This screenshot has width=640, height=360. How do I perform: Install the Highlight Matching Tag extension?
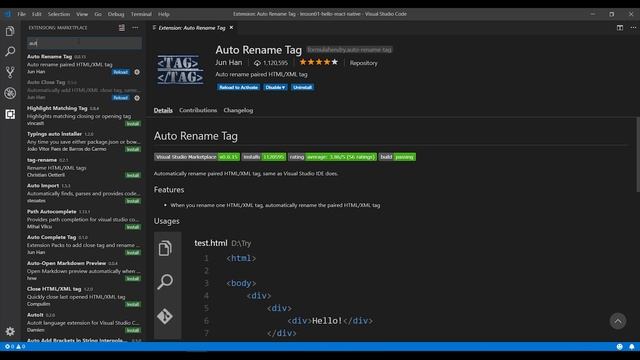coord(133,124)
